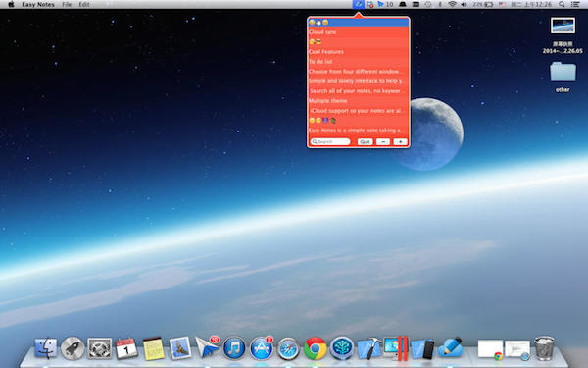Click the input source flag icon

pos(502,5)
